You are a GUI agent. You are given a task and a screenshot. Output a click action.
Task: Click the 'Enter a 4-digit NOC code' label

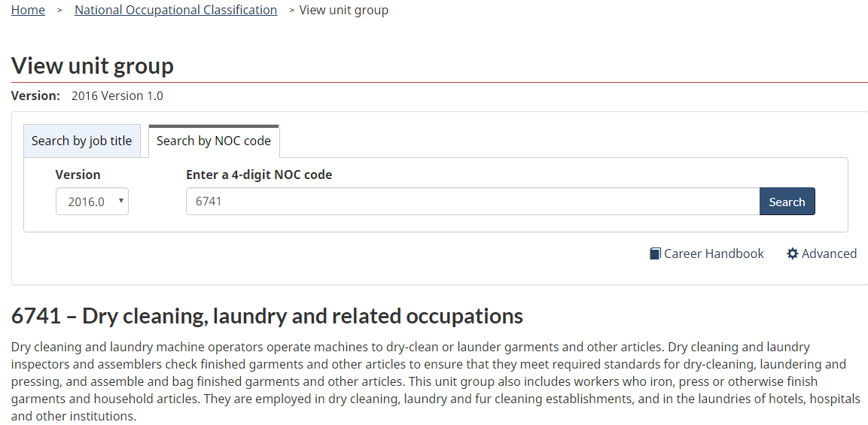coord(259,175)
